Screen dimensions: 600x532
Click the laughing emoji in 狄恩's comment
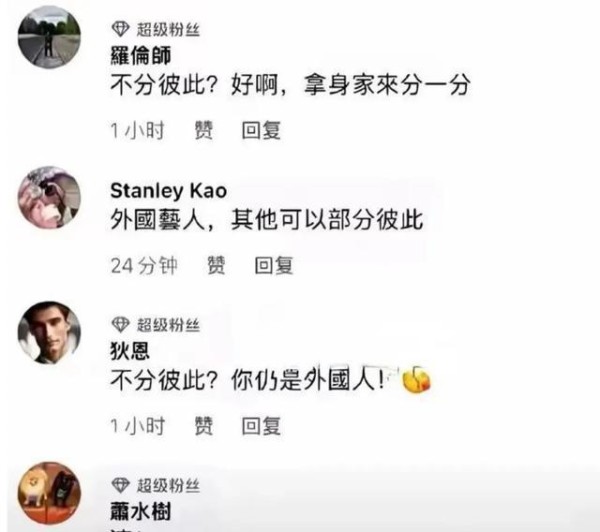pos(416,379)
